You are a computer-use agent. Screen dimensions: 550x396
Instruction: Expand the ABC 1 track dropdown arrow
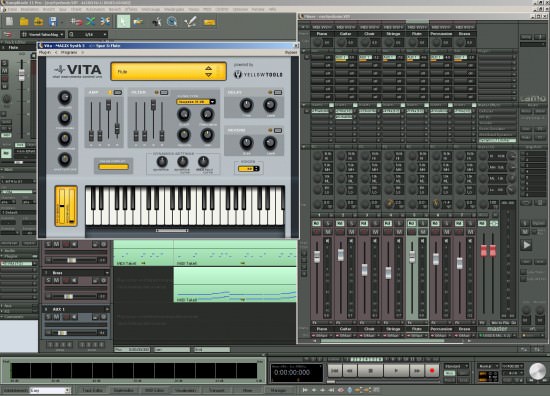click(107, 309)
